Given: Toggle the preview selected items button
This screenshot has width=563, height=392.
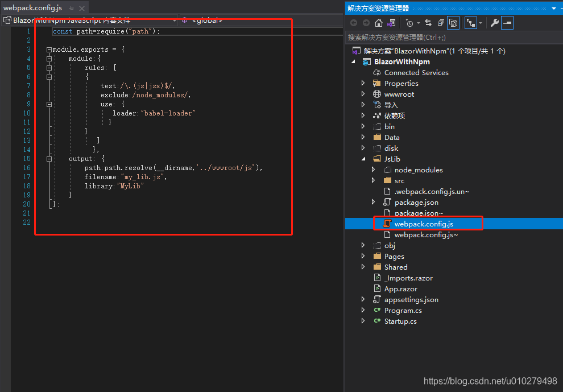Looking at the screenshot, I should tap(507, 23).
